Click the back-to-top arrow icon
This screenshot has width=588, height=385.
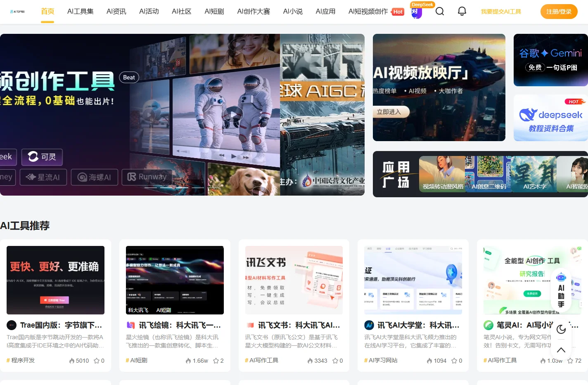[x=561, y=350]
